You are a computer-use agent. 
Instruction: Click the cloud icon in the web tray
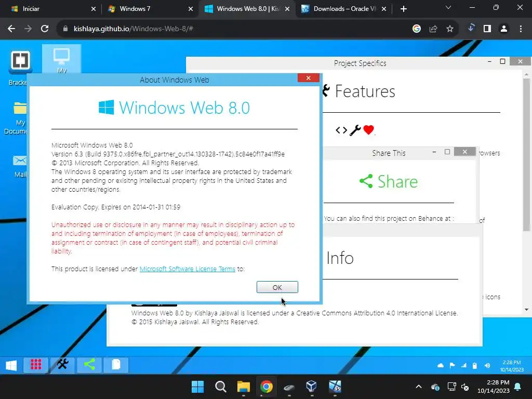point(441,365)
